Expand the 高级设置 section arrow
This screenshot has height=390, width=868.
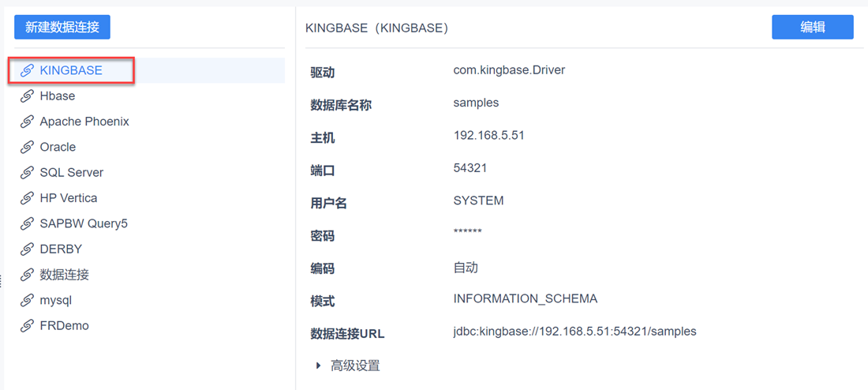(318, 366)
